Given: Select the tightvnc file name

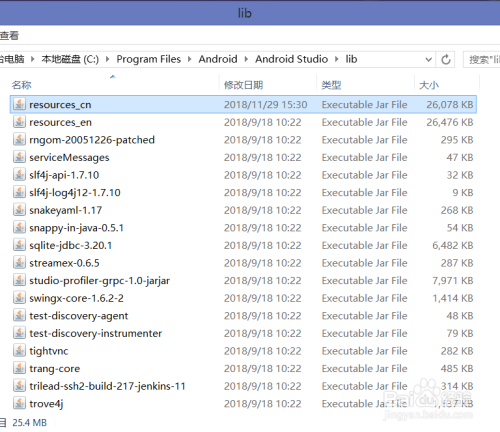Looking at the screenshot, I should [49, 351].
